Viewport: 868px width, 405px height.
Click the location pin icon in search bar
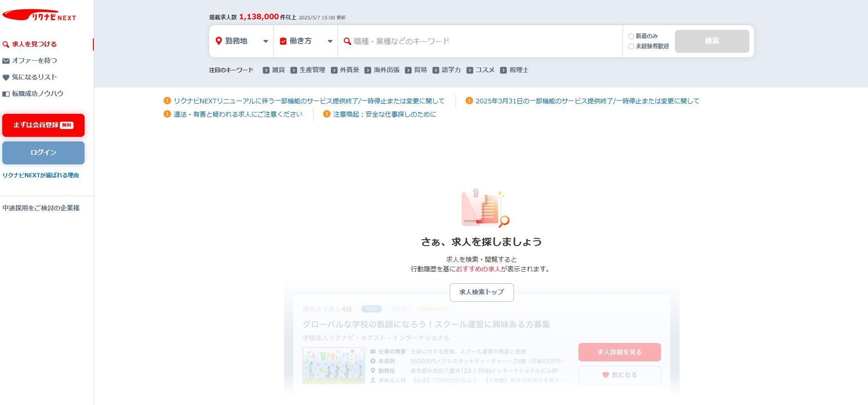click(x=219, y=41)
